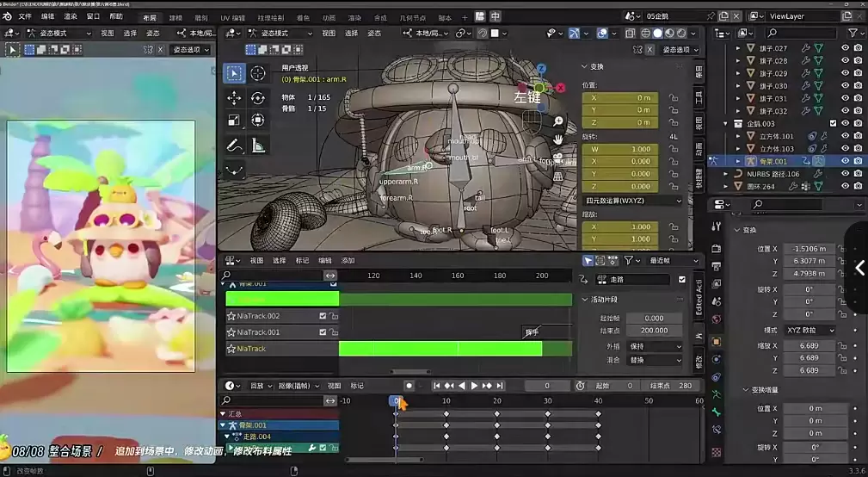This screenshot has height=477, width=868.
Task: Toggle X-ray display in viewport header
Action: point(630,34)
